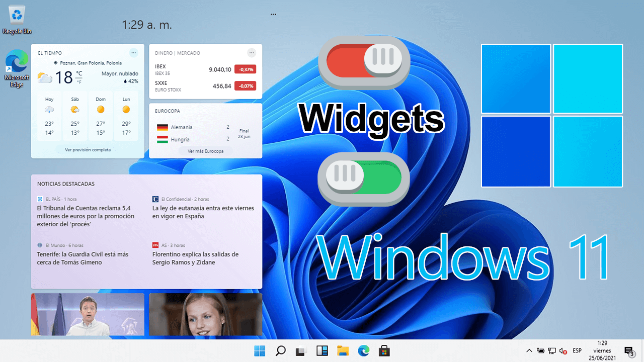The image size is (644, 362).
Task: Click the muted volume tray icon
Action: point(563,351)
